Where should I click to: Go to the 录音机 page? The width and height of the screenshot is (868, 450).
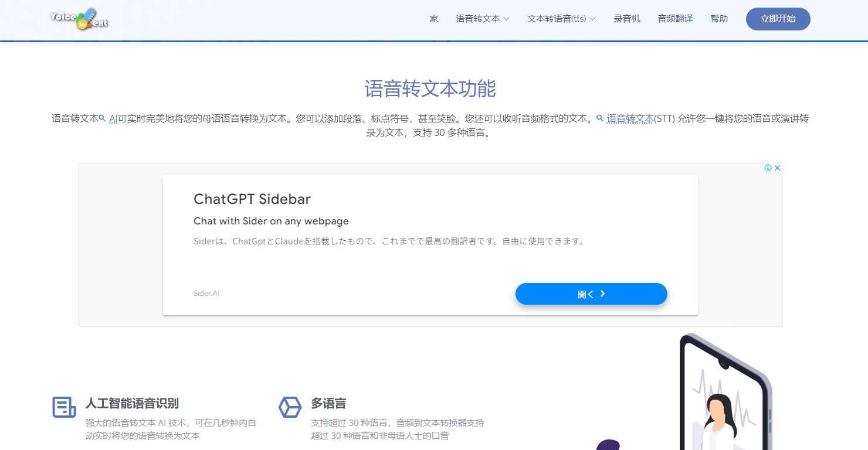pos(627,19)
